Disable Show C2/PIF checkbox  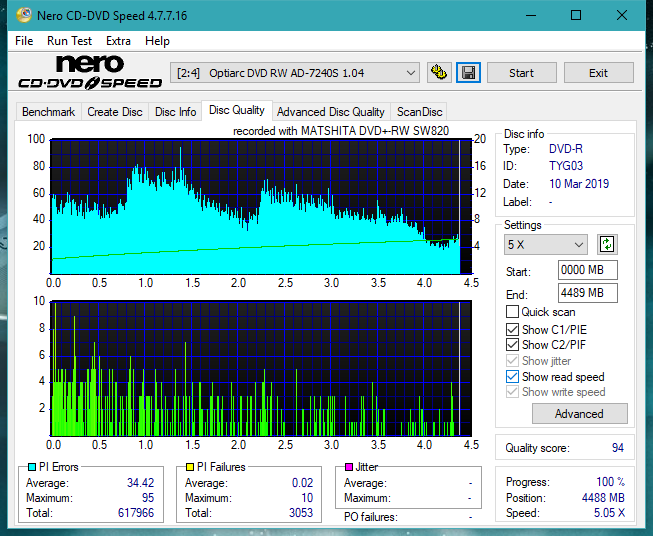coord(512,345)
